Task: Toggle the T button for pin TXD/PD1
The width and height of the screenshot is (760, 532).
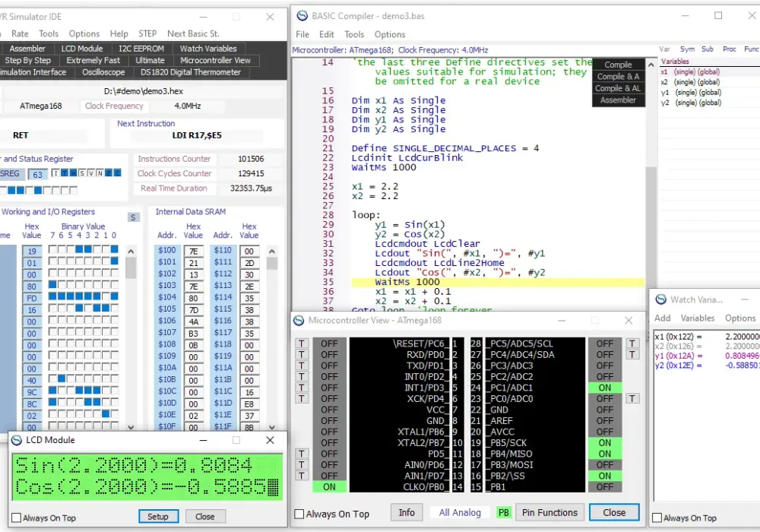Action: pyautogui.click(x=302, y=366)
